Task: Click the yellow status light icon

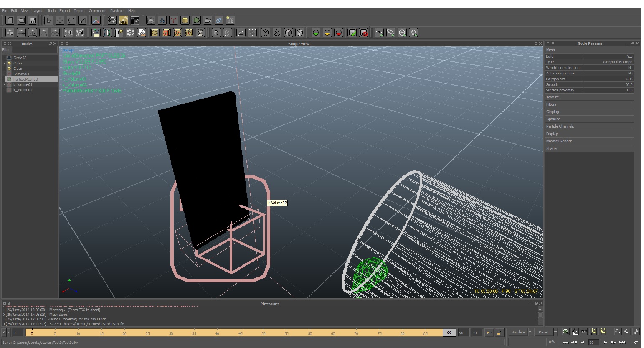Action: pyautogui.click(x=327, y=33)
